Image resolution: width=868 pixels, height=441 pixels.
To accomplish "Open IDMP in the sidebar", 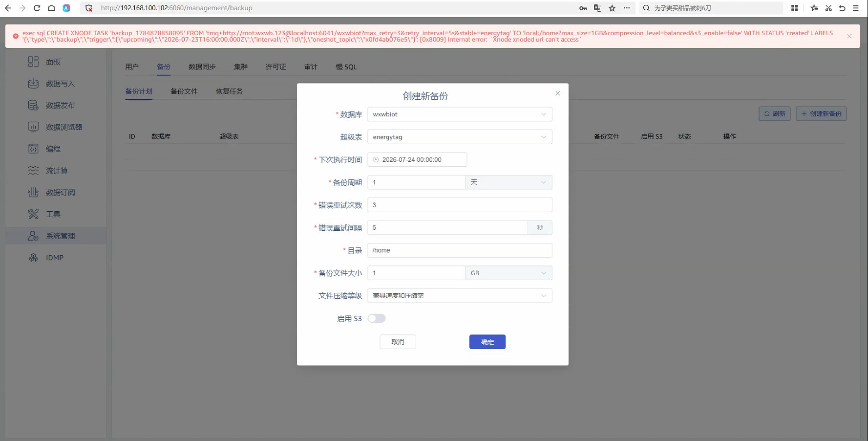I will pos(56,258).
